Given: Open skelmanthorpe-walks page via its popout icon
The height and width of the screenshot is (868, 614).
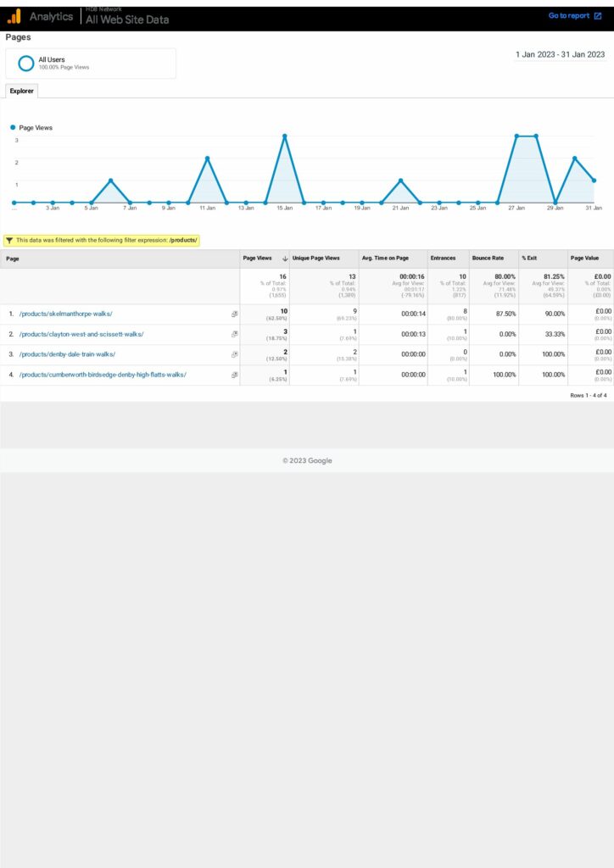Looking at the screenshot, I should (234, 314).
